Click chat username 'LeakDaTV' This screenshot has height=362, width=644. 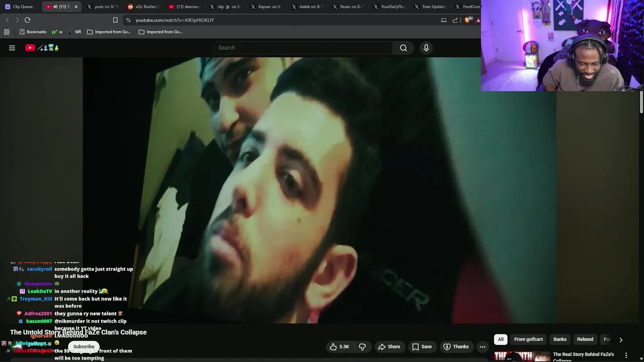pos(40,291)
